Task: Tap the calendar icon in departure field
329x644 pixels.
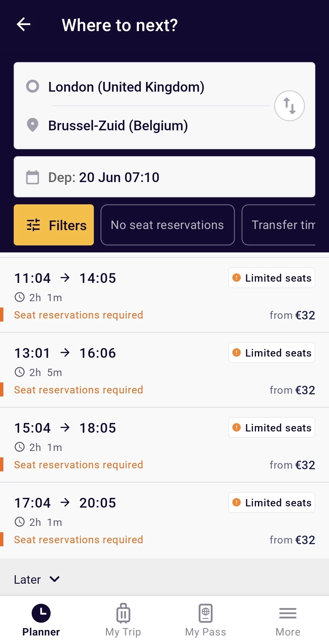Action: click(x=33, y=177)
